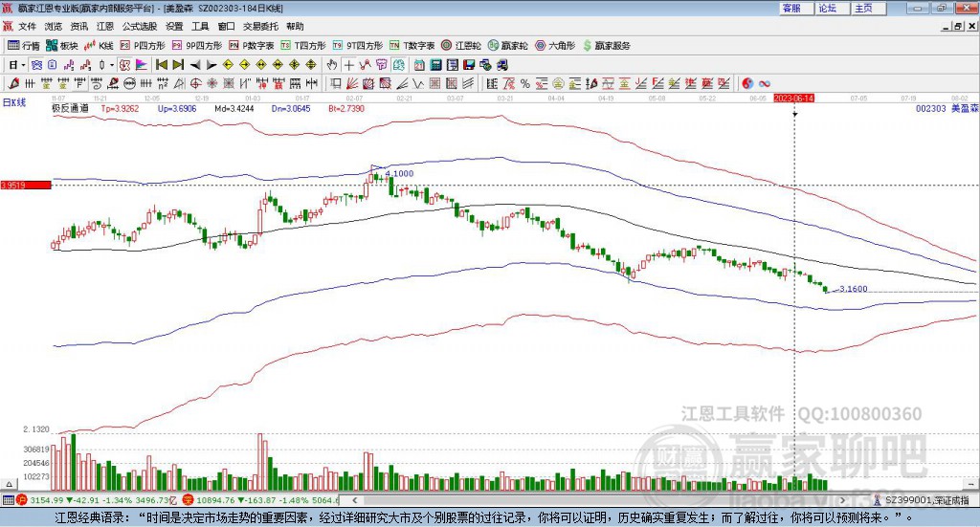
Task: Jump to first bar with skip-to-start arrow
Action: 161,65
